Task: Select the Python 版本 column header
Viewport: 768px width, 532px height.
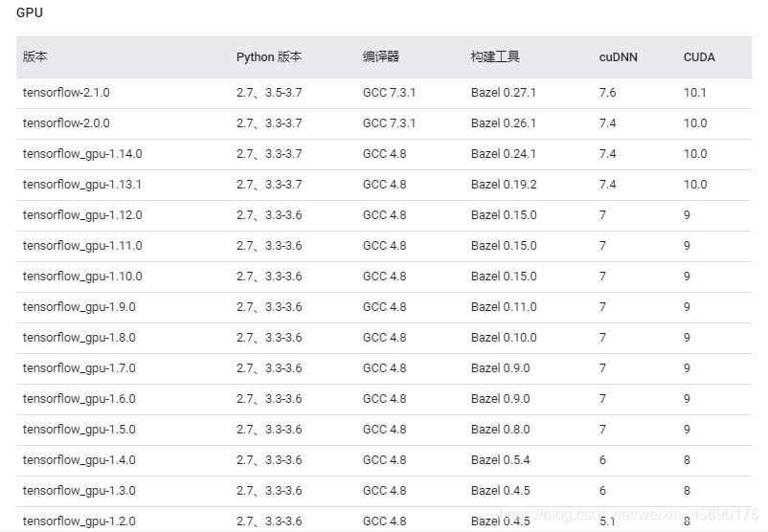Action: [x=269, y=57]
